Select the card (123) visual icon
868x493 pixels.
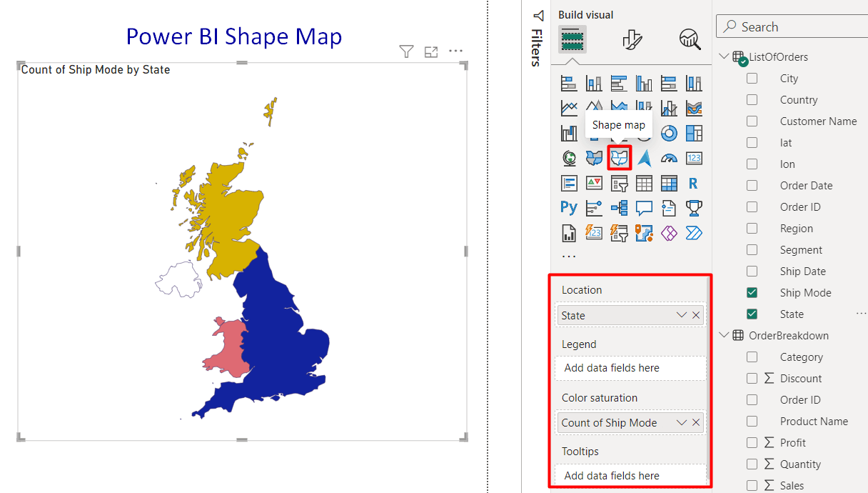[x=693, y=157]
